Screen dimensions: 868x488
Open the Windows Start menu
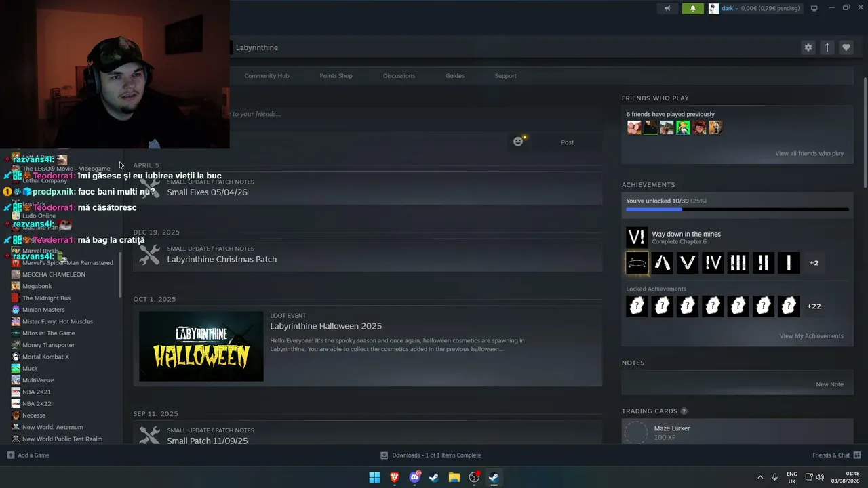(x=374, y=477)
